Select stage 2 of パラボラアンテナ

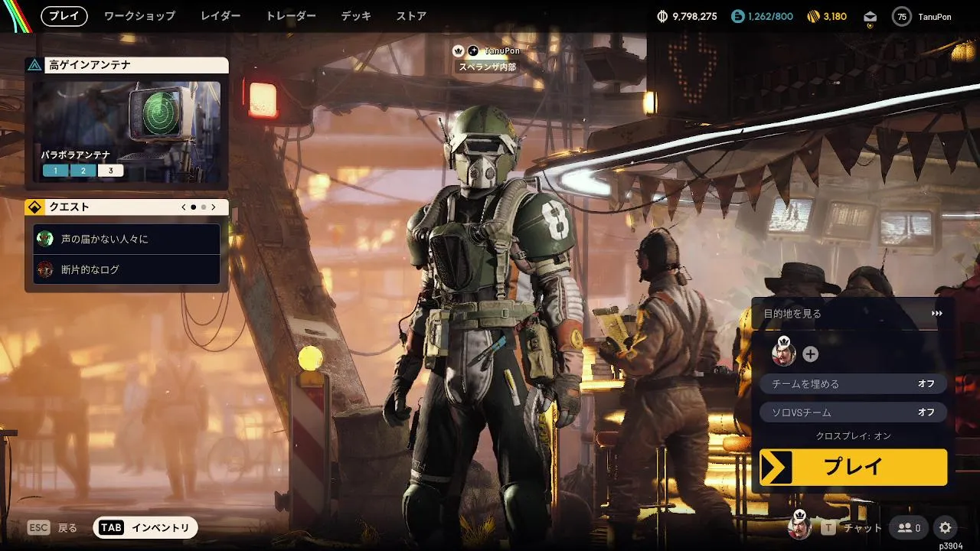[x=83, y=171]
